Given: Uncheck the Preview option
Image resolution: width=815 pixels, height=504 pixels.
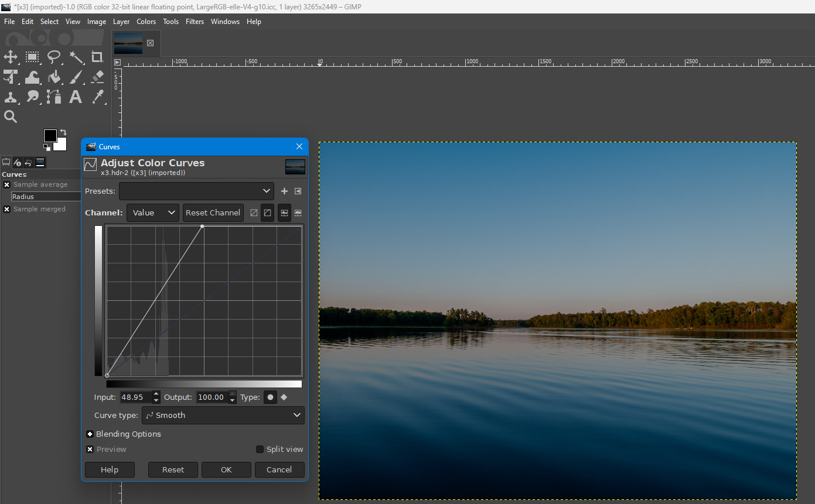Looking at the screenshot, I should (x=90, y=449).
